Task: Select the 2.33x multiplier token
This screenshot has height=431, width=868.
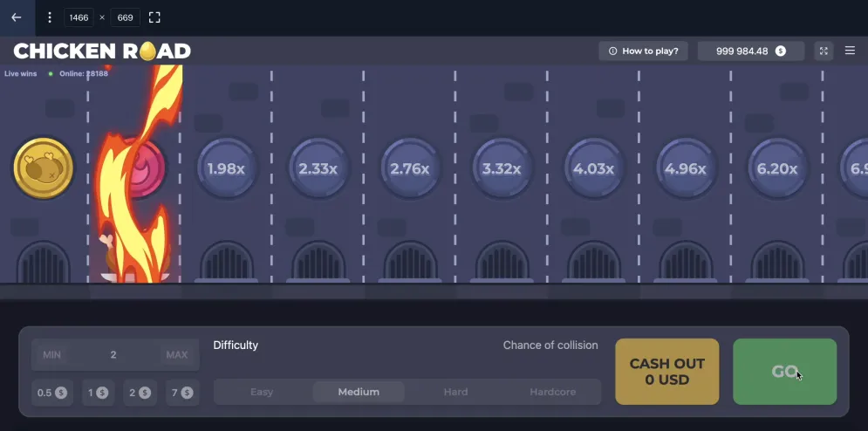Action: (x=318, y=168)
